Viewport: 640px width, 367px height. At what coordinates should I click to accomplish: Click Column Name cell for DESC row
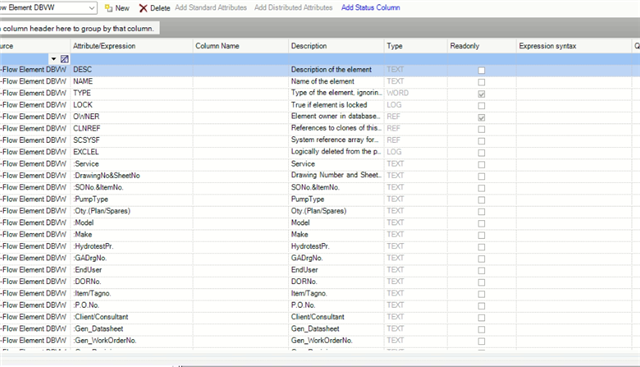(241, 70)
